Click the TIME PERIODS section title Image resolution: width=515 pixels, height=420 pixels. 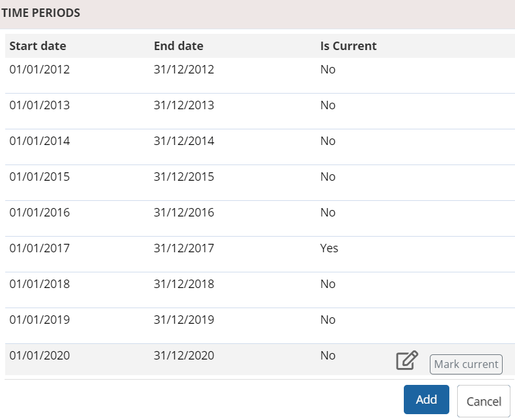tap(41, 13)
